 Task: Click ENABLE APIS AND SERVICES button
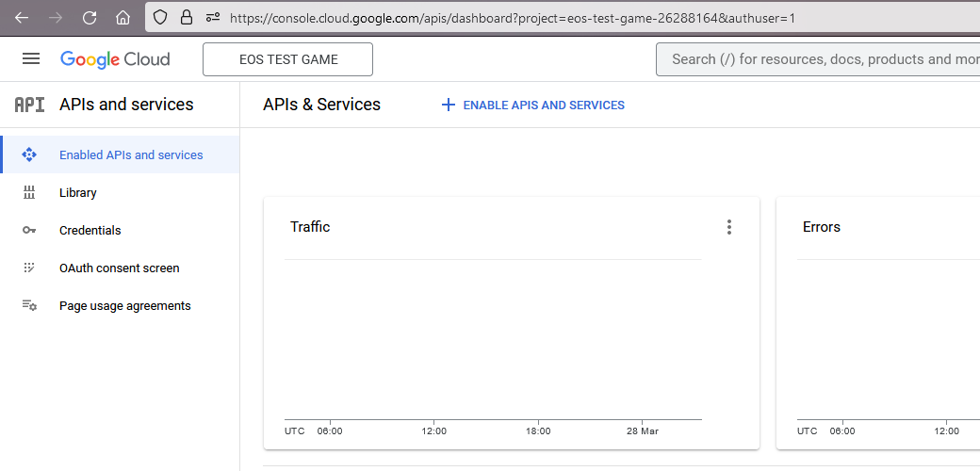(x=533, y=105)
